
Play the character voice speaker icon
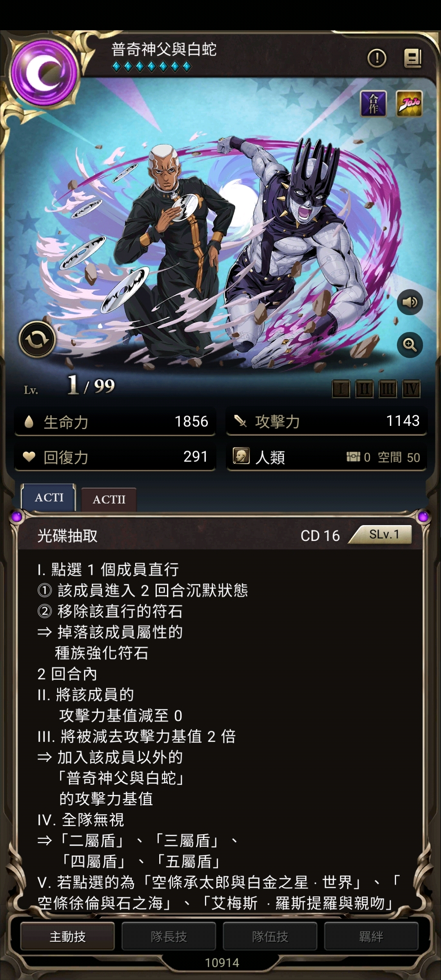coord(410,302)
